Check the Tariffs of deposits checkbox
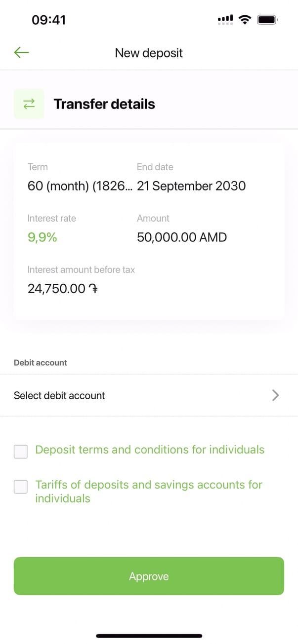Screen dimensions: 298x644 coord(21,487)
